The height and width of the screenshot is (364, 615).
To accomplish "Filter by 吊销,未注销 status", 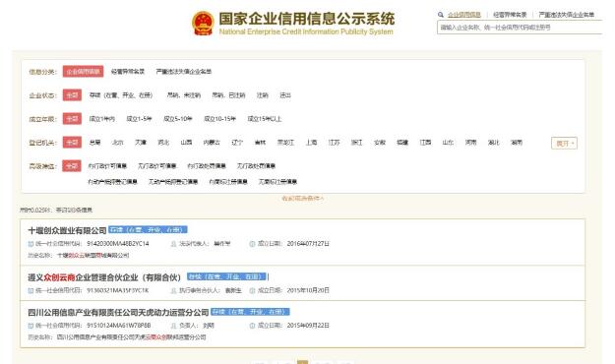I will pyautogui.click(x=184, y=95).
